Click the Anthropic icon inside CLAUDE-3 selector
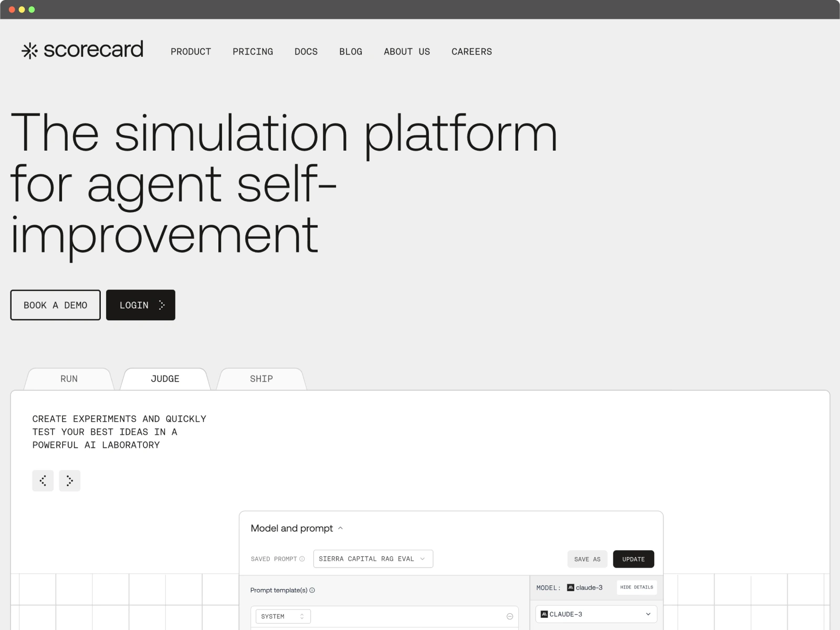 544,614
